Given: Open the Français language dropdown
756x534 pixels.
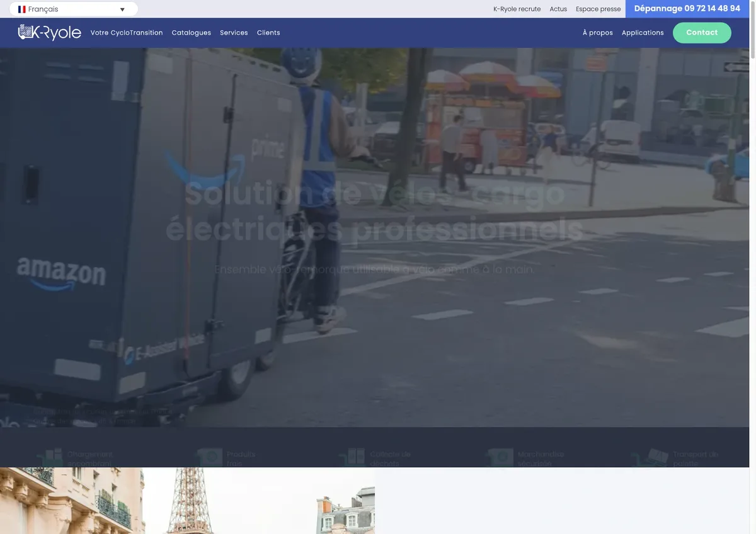Looking at the screenshot, I should (x=74, y=9).
